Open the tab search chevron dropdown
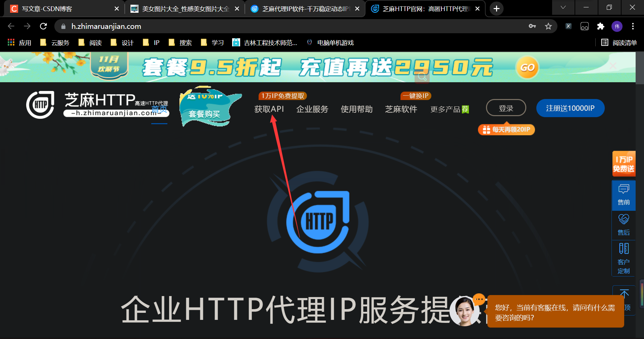Viewport: 644px width, 339px height. pos(563,7)
